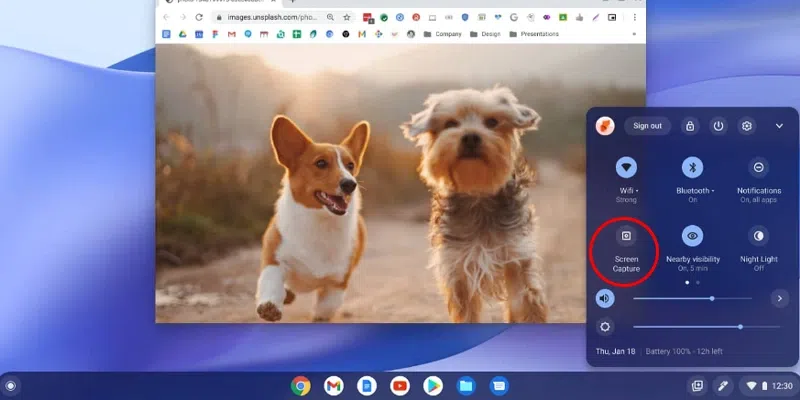The width and height of the screenshot is (800, 400).
Task: Expand Wifi network list via label
Action: click(629, 191)
